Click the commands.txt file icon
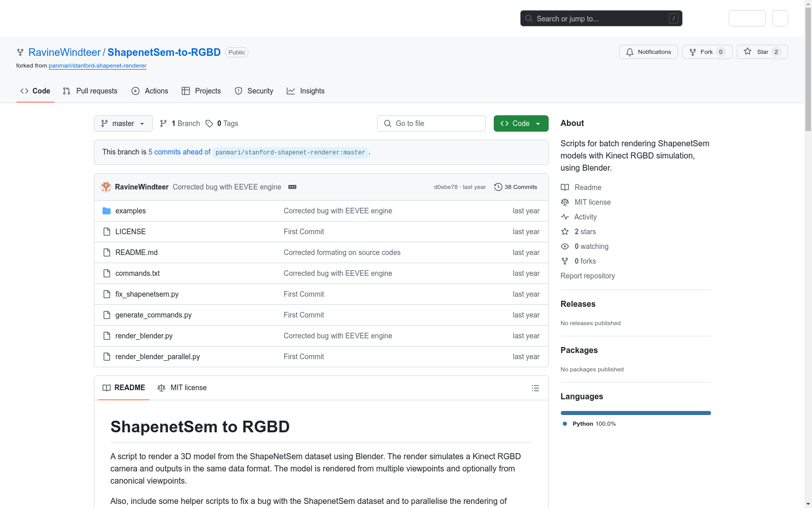 107,273
